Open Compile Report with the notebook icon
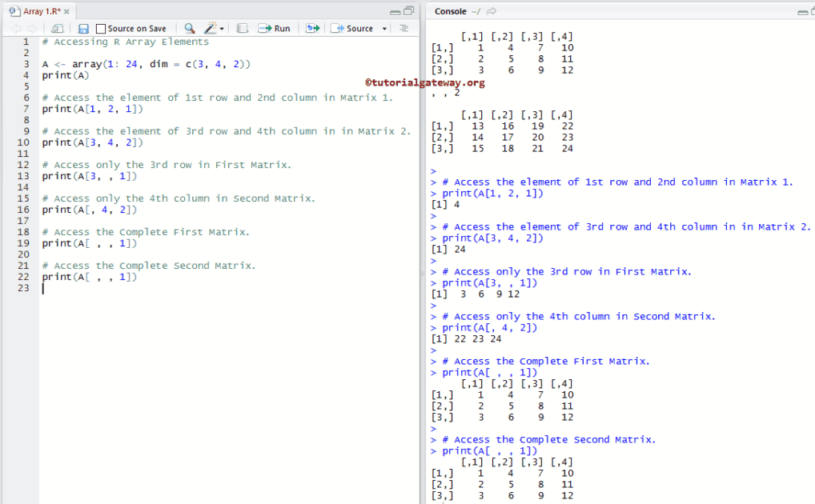Screen dimensions: 815x504 tap(240, 27)
